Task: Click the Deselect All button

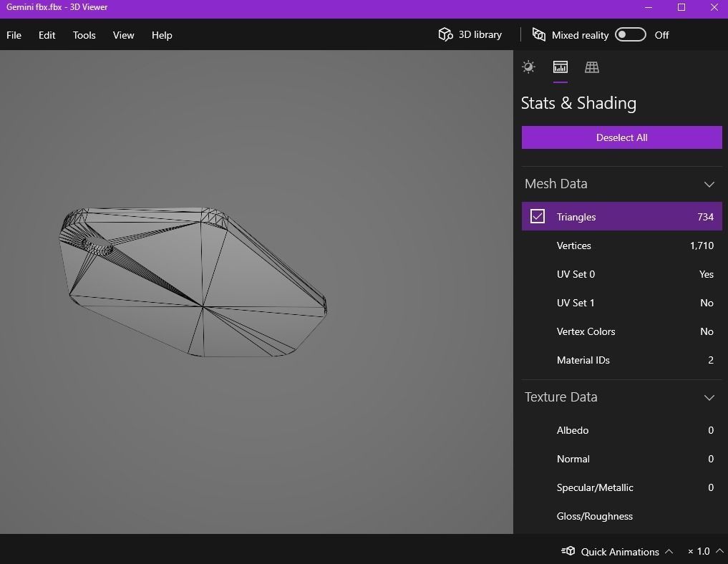Action: click(621, 137)
